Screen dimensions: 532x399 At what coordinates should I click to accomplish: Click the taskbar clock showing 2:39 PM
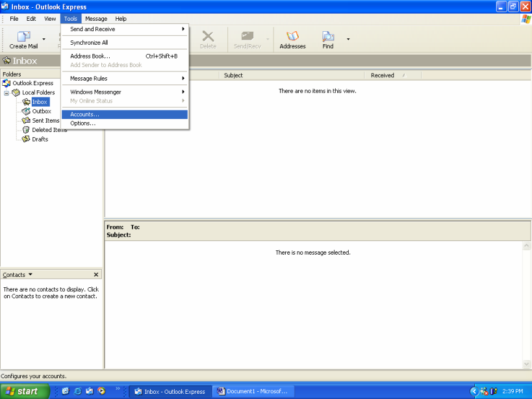[x=513, y=391]
